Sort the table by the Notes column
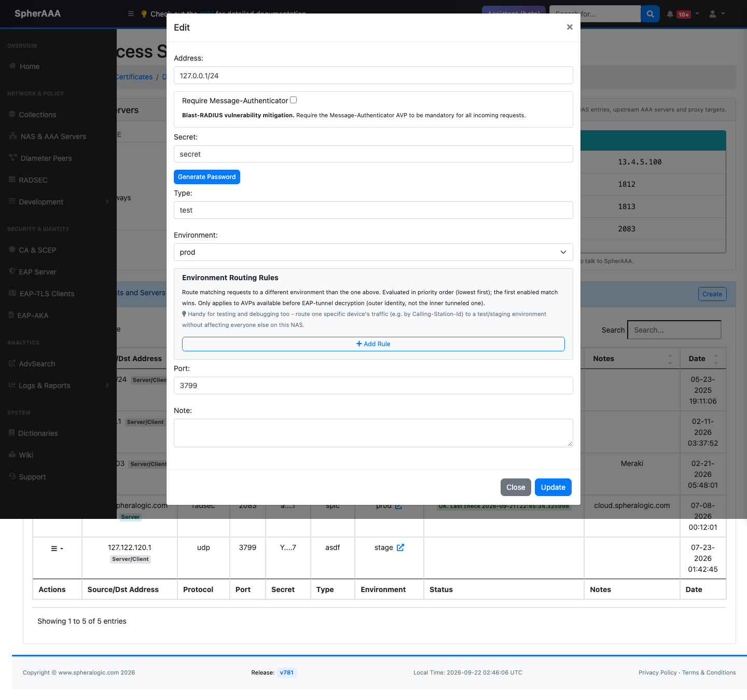 (632, 359)
